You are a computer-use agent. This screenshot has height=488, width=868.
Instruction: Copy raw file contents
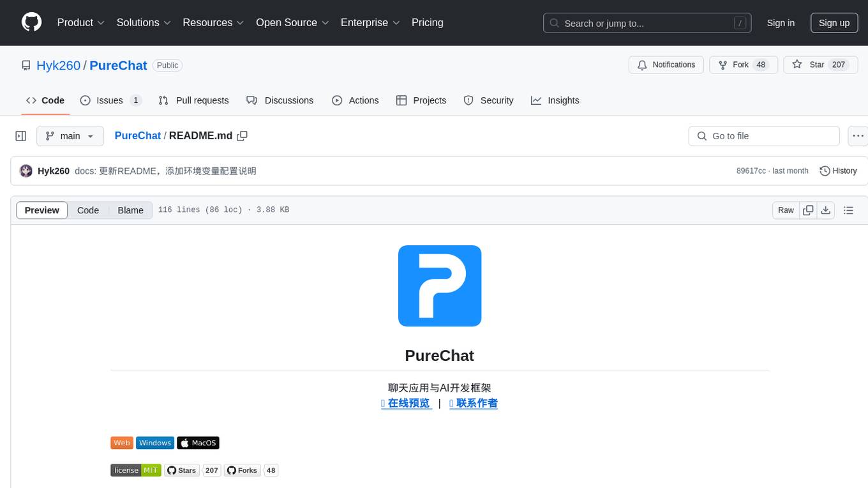click(808, 210)
